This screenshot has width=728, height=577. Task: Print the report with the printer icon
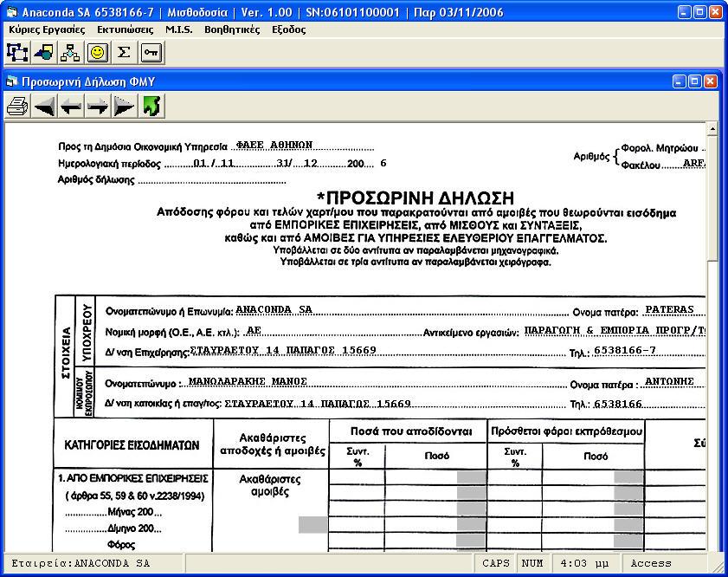17,107
